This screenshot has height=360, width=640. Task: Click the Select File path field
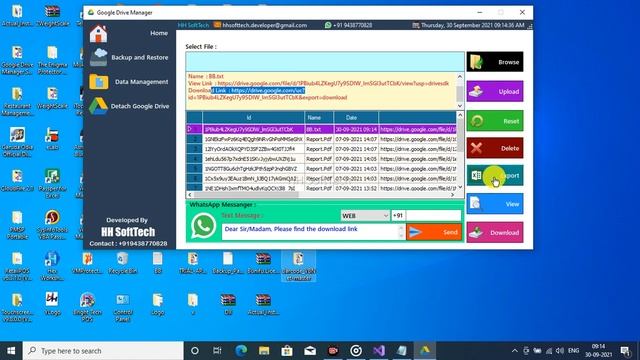[x=325, y=62]
